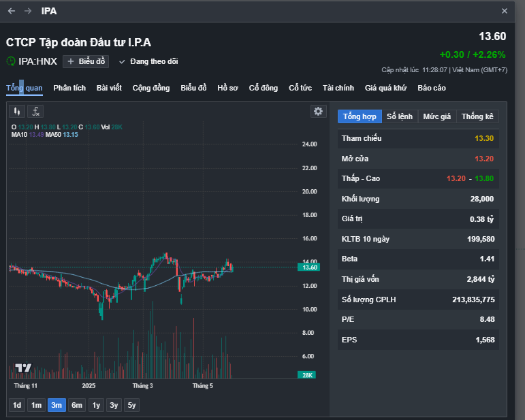
Task: Click the +0.30 / +2.26% change text
Action: tap(473, 54)
